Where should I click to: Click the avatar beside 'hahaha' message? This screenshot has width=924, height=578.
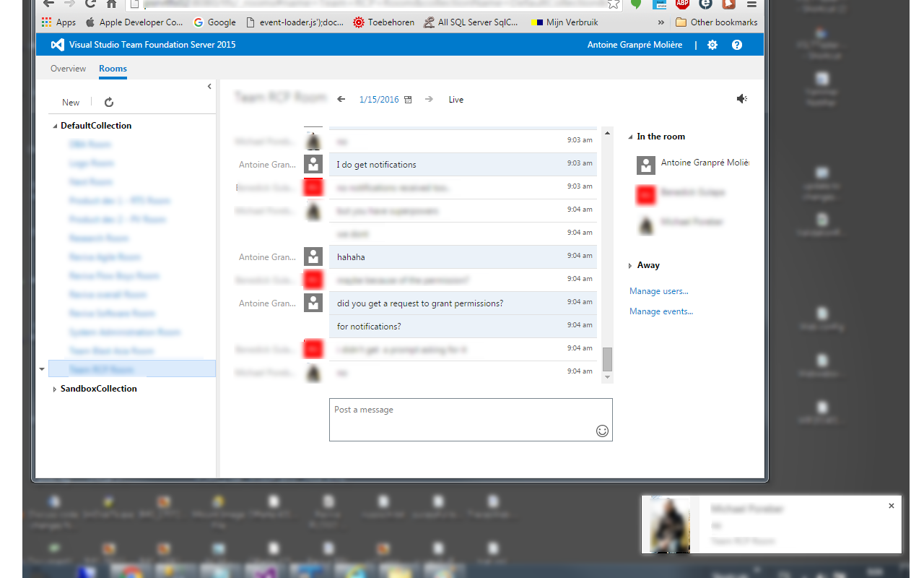pos(313,256)
